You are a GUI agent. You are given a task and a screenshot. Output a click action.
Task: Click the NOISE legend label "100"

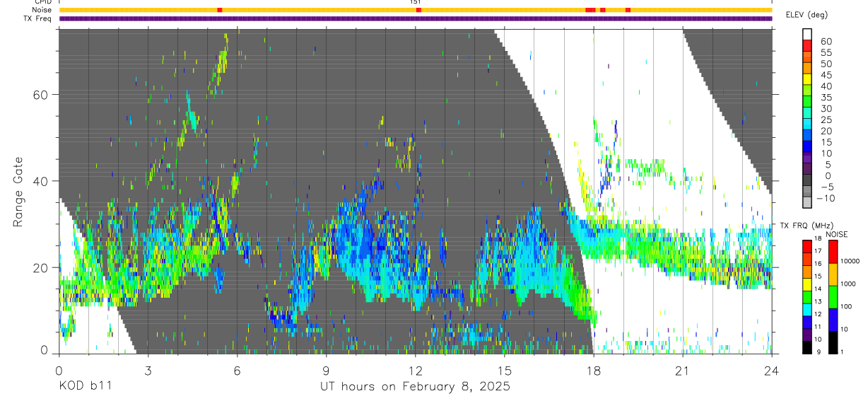[x=845, y=306]
